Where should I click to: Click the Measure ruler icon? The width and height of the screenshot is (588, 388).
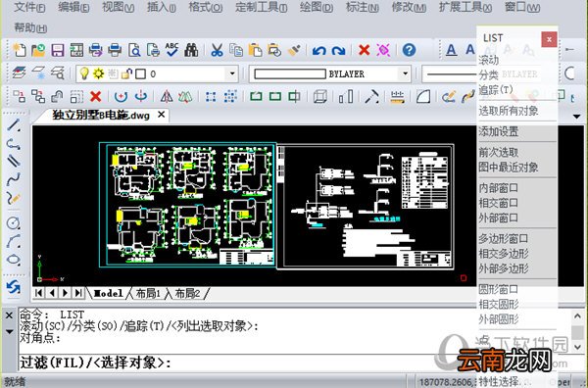(397, 97)
